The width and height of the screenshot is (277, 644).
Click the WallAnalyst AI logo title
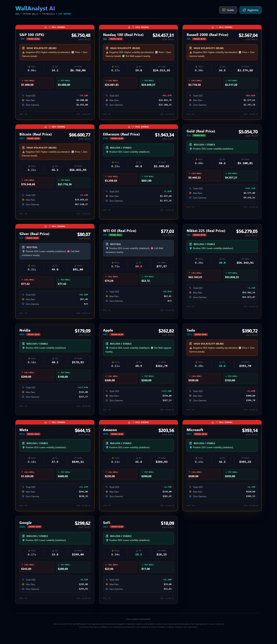[35, 8]
